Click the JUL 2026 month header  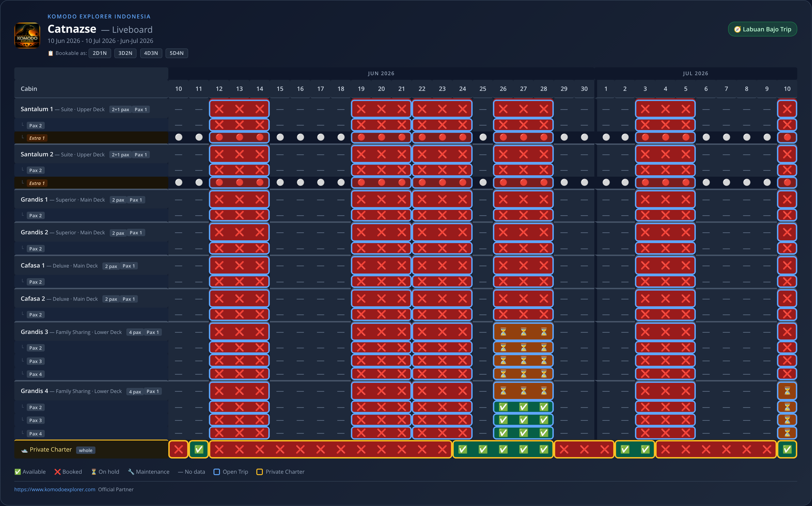tap(696, 73)
